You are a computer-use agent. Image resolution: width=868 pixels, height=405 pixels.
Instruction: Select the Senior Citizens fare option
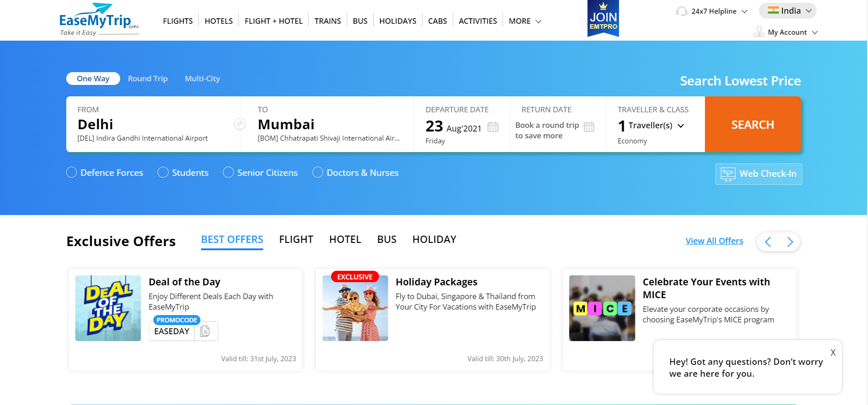[x=260, y=173]
